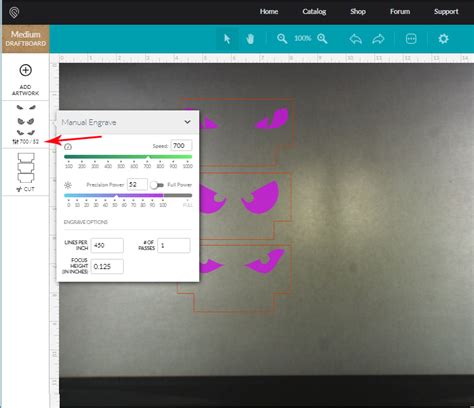Viewport: 474px width, 408px height.
Task: Click the power sun icon
Action: [68, 185]
